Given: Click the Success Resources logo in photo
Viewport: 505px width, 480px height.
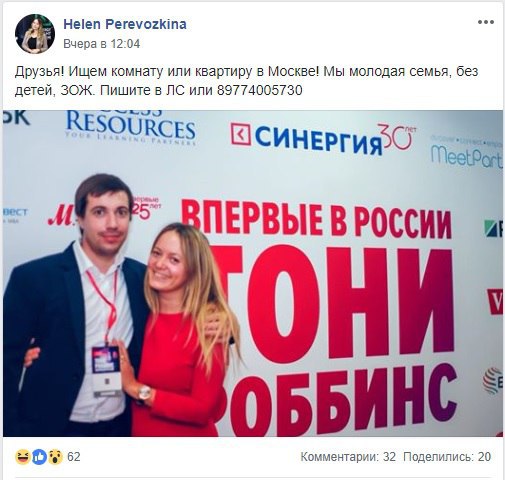Looking at the screenshot, I should 131,128.
